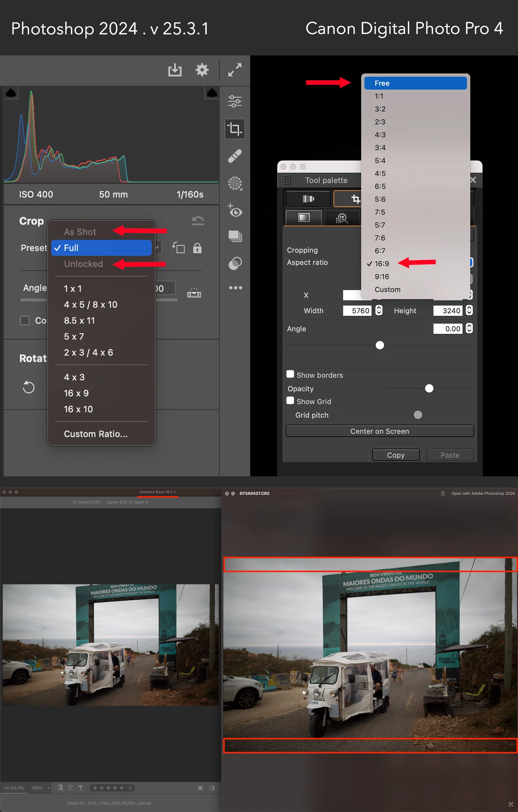This screenshot has width=518, height=812.
Task: Toggle full screen mode arrows icon
Action: click(235, 70)
